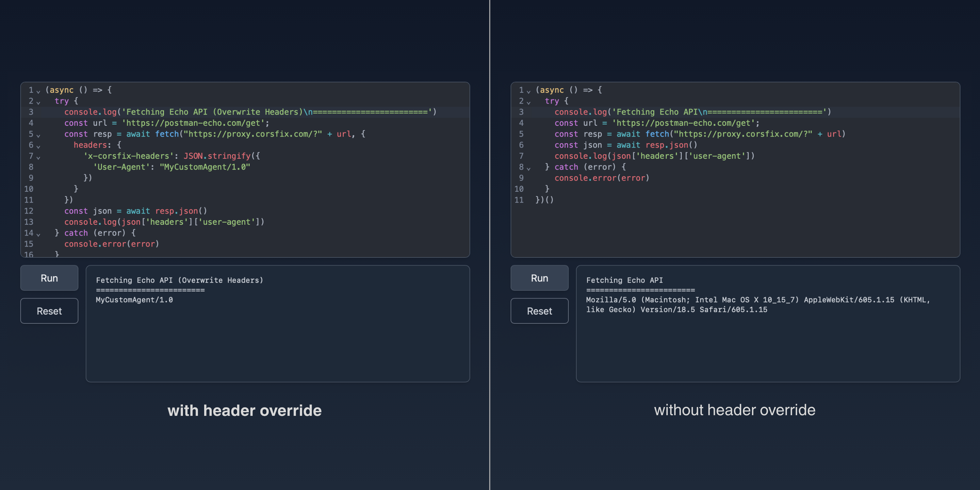Click the 'without header override' caption

point(734,410)
